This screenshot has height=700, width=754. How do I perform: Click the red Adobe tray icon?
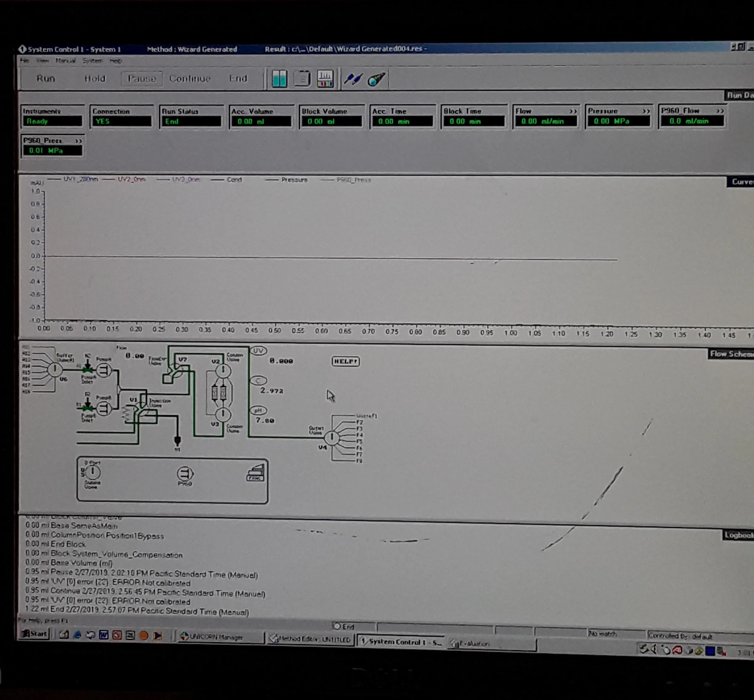point(677,650)
